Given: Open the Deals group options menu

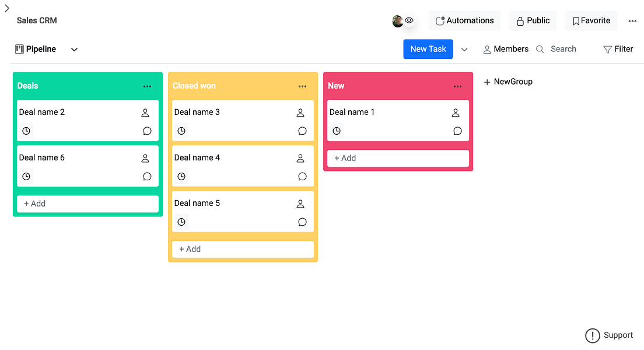Looking at the screenshot, I should tap(147, 86).
